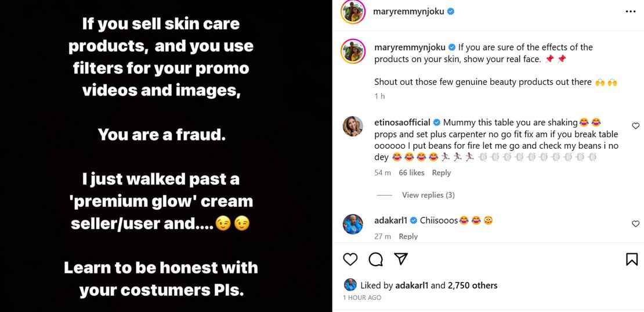644x312 pixels.
Task: Reply to adakarl1's comment
Action: pos(408,236)
